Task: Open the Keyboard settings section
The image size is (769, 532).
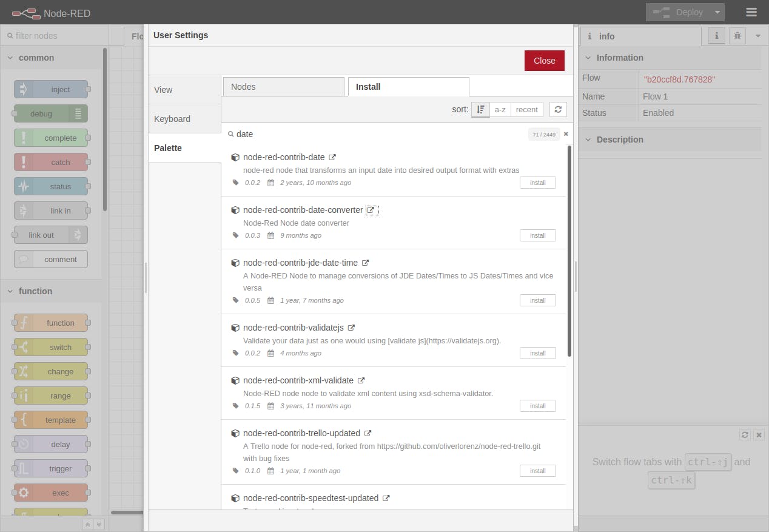Action: click(x=184, y=119)
